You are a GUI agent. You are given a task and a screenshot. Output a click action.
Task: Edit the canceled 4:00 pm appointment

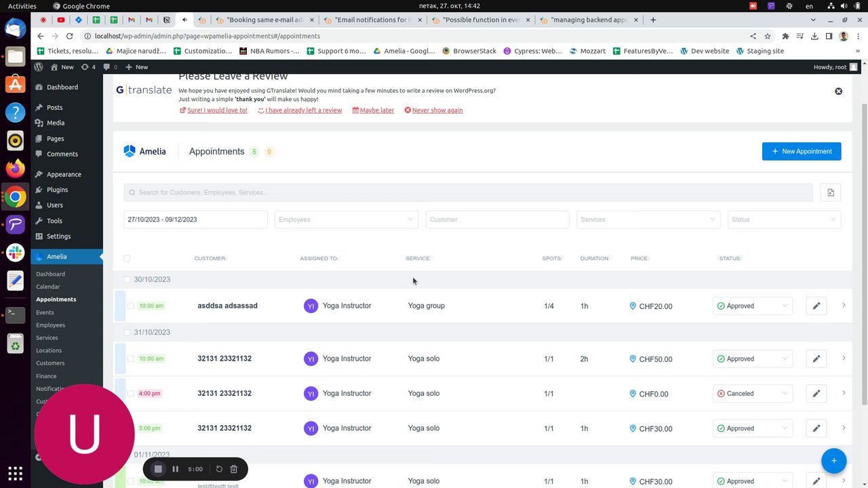[816, 393]
